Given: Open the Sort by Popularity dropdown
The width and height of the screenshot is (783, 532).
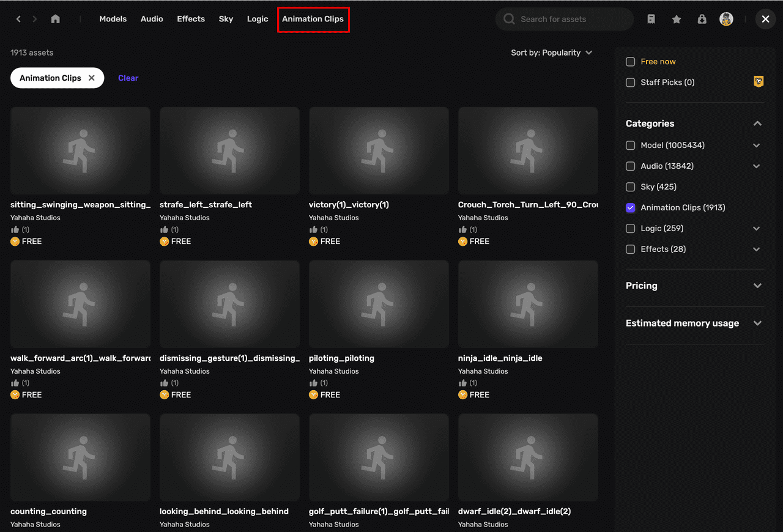Looking at the screenshot, I should (552, 53).
